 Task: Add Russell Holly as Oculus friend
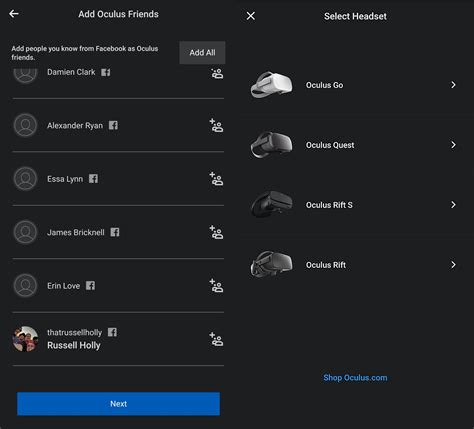pos(216,339)
